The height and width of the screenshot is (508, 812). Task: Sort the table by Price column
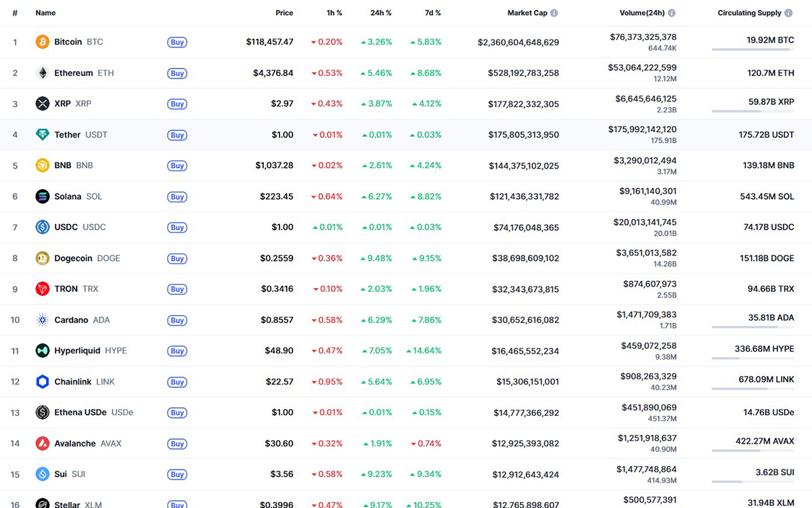284,12
